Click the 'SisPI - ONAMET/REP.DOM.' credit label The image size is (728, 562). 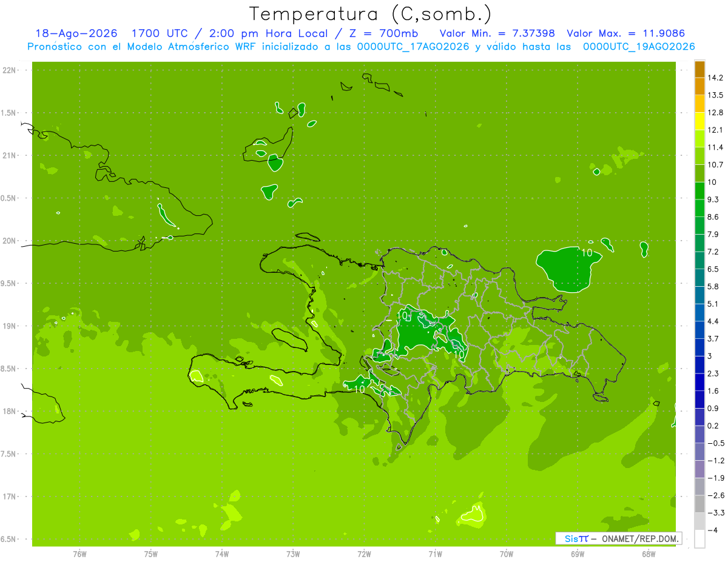point(618,538)
